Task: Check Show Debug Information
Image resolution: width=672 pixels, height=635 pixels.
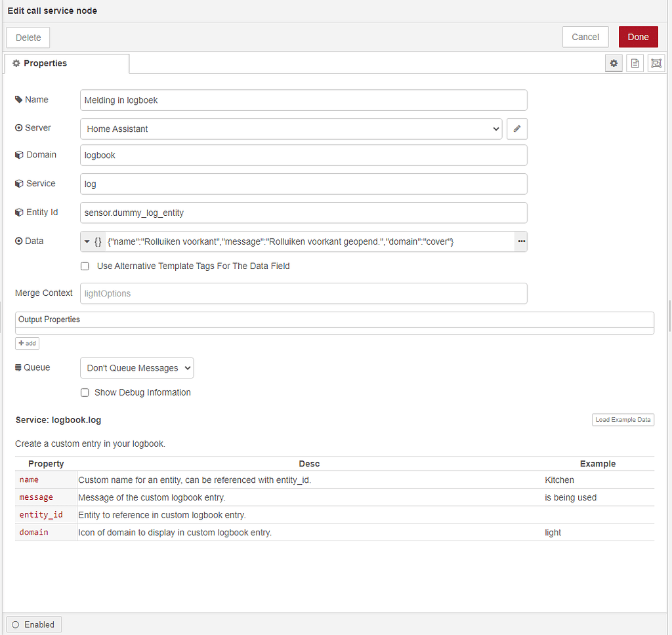Action: [x=85, y=392]
